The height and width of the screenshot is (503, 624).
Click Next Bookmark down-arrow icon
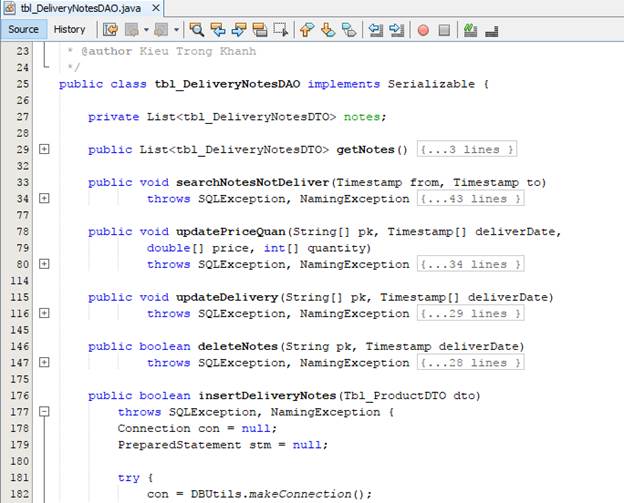(x=328, y=29)
